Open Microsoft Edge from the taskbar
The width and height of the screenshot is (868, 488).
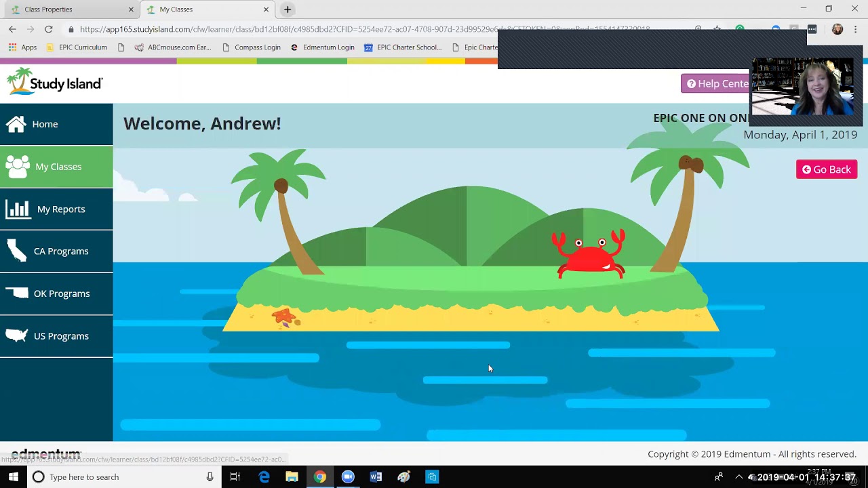[x=264, y=477]
